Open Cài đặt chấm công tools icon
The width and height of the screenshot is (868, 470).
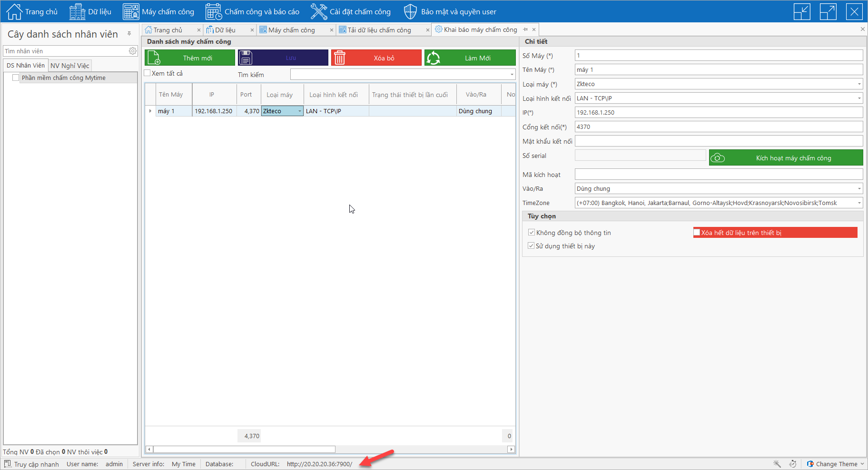(x=318, y=11)
